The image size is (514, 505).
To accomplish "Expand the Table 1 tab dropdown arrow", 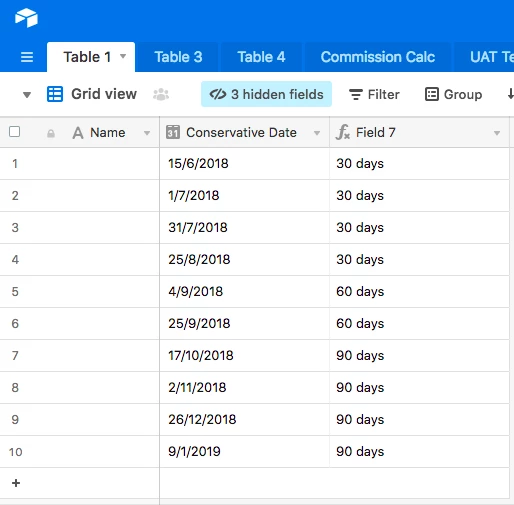I will point(123,56).
